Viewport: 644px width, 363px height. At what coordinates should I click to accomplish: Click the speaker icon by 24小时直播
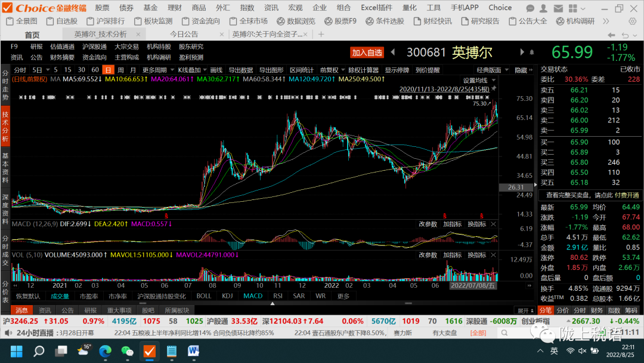(8, 333)
